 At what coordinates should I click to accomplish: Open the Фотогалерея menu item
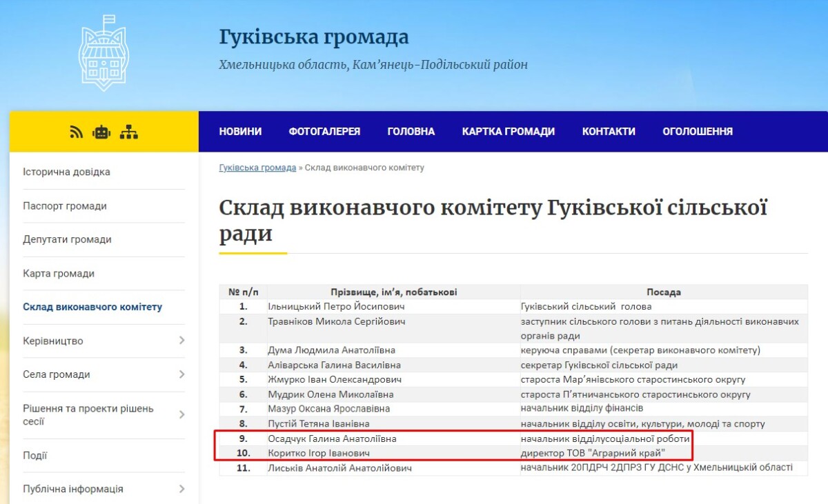(x=324, y=132)
